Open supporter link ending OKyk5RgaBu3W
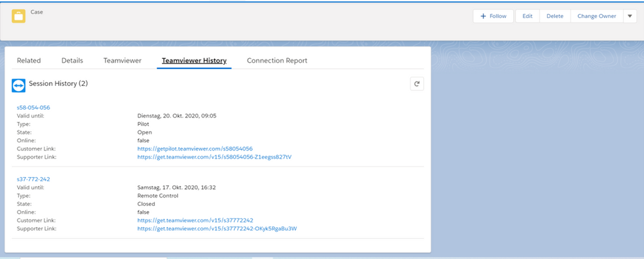 (217, 229)
